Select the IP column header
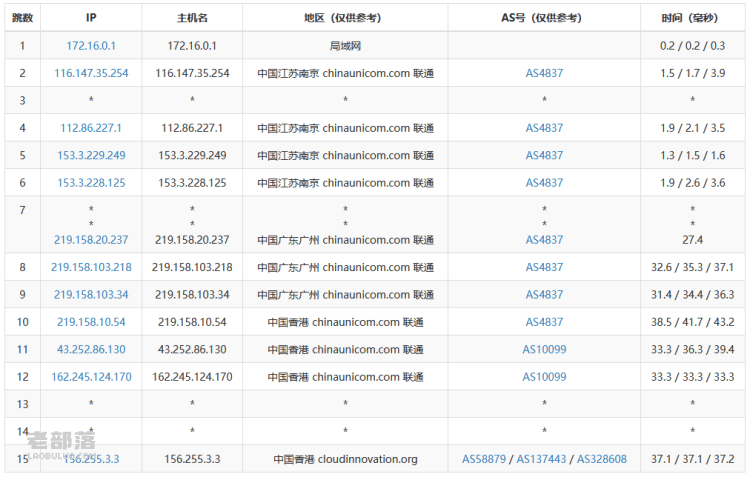This screenshot has height=477, width=750. (x=91, y=18)
